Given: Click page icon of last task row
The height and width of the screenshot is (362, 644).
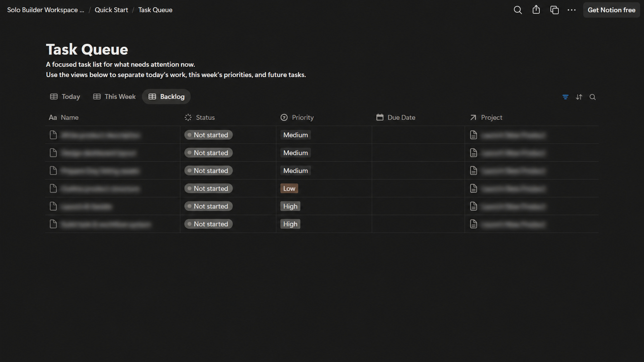Looking at the screenshot, I should tap(53, 224).
